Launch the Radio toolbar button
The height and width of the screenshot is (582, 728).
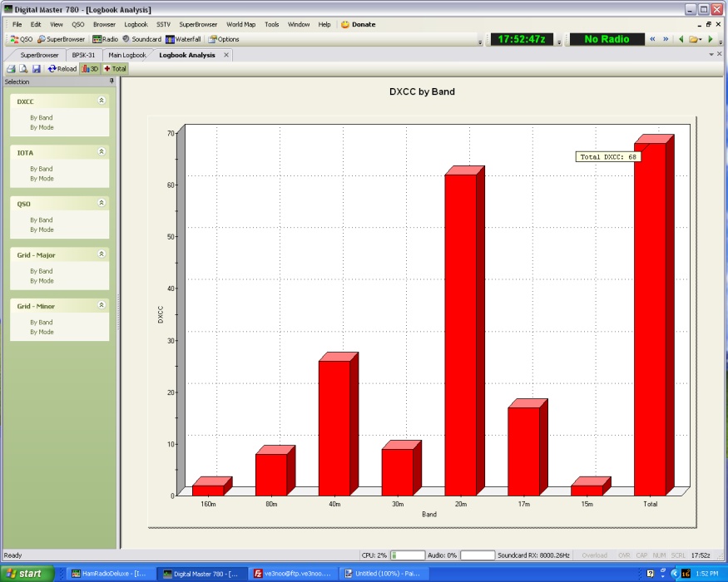point(105,39)
